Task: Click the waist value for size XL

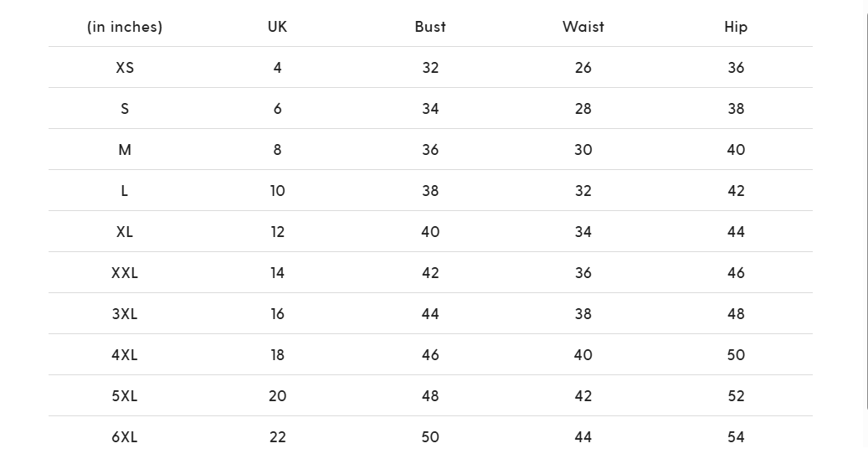Action: pos(583,232)
